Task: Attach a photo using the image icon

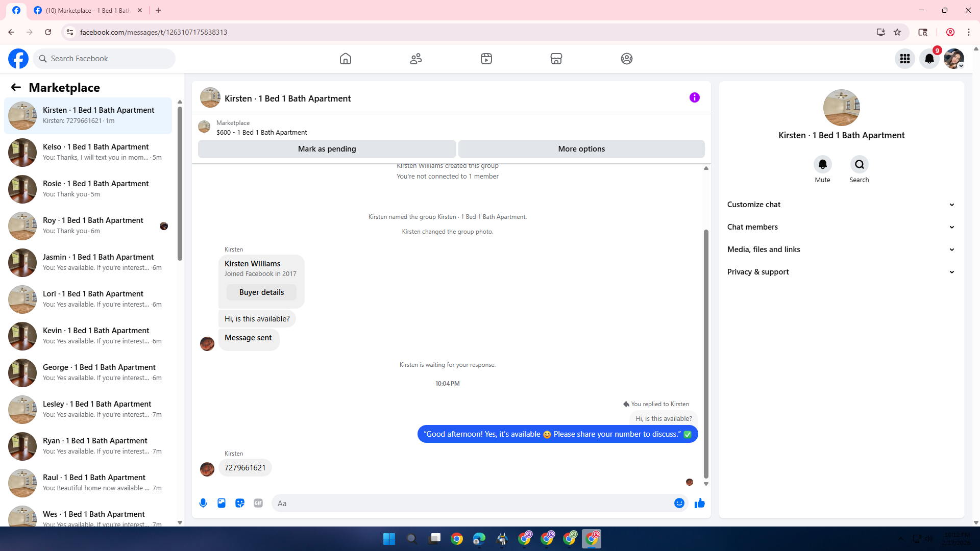Action: (x=222, y=503)
